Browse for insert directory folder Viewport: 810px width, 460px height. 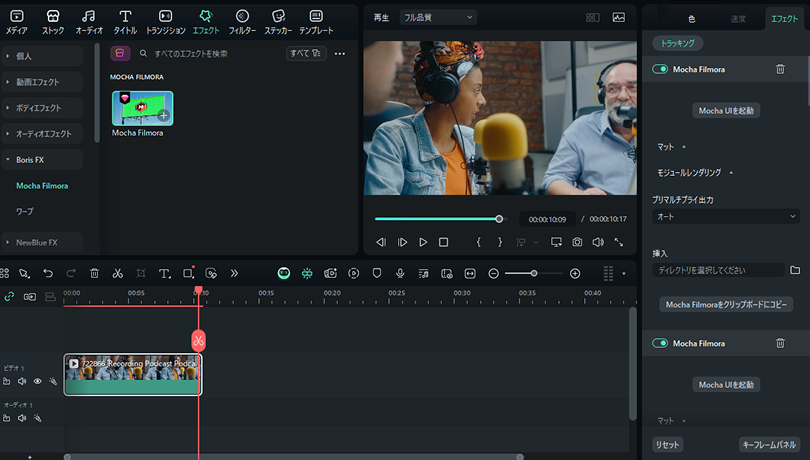[x=795, y=270]
